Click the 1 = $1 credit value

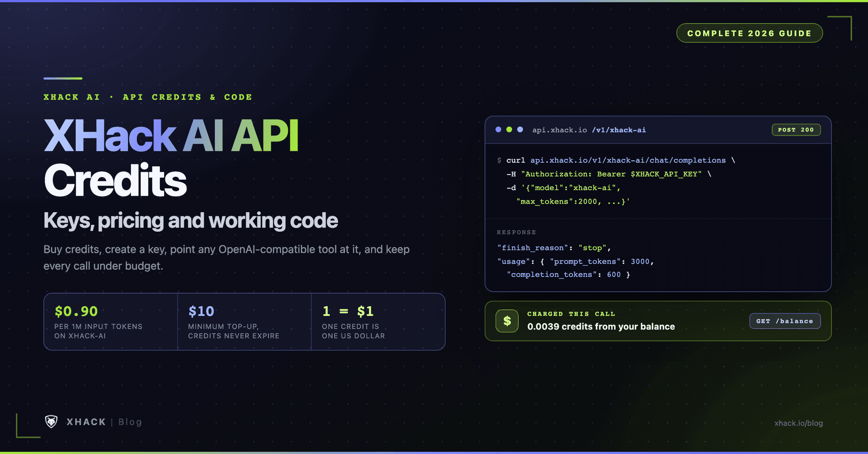348,311
